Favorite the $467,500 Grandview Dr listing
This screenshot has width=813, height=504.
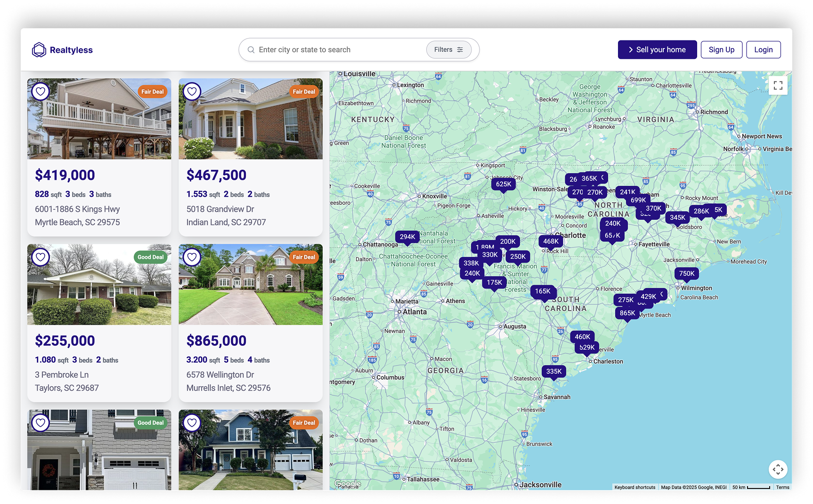pos(192,91)
